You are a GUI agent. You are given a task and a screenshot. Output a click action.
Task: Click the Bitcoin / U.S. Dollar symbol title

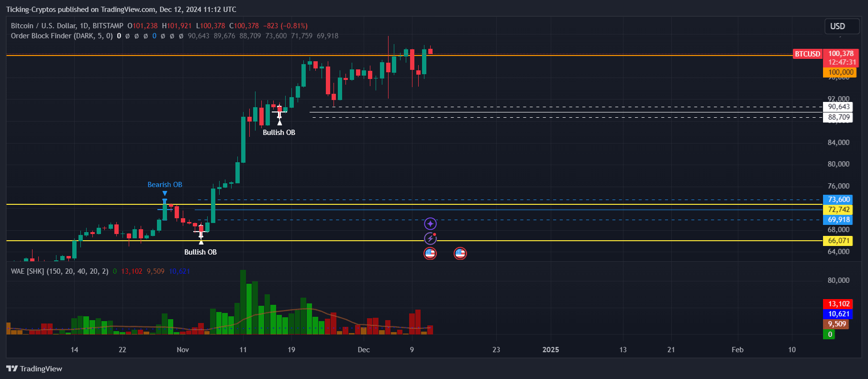67,26
